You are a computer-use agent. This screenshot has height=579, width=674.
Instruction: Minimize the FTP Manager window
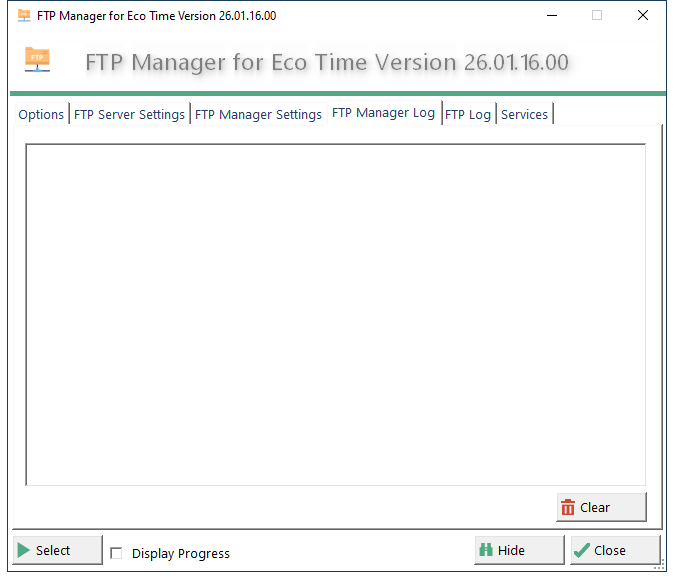point(552,15)
